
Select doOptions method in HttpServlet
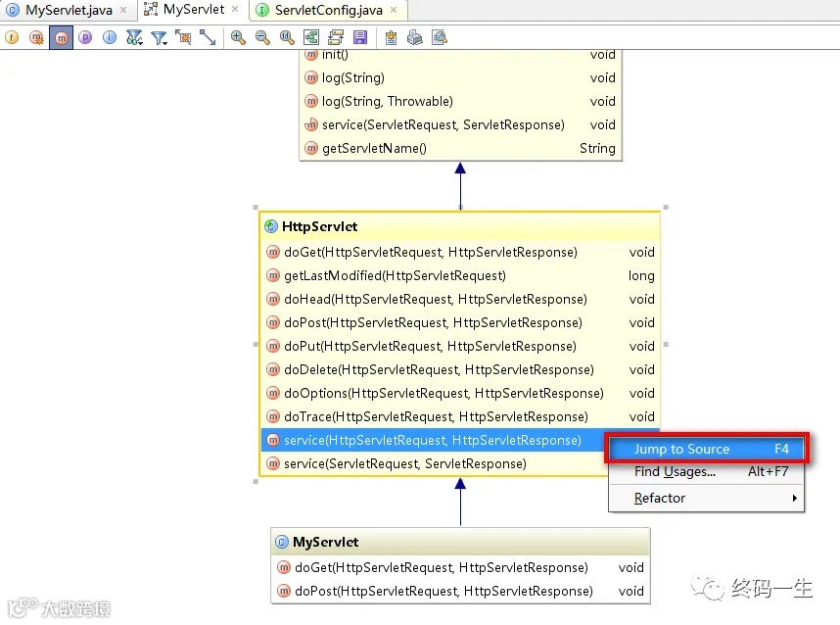[459, 394]
